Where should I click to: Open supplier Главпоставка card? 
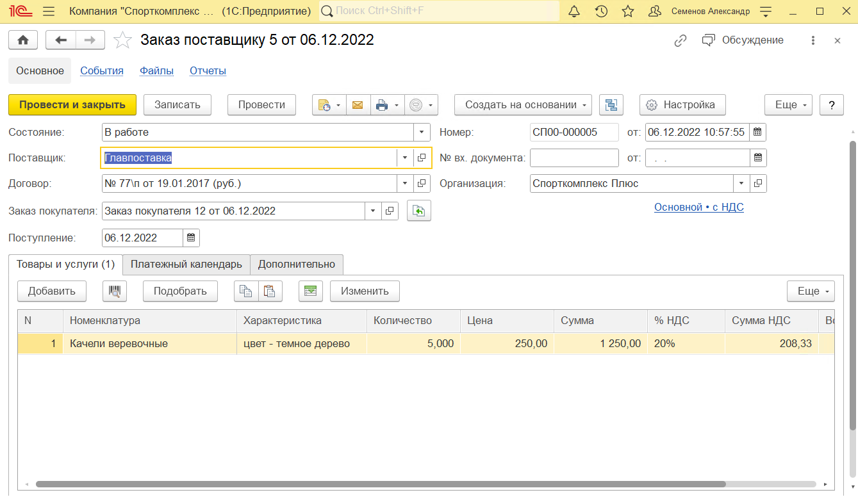[422, 158]
